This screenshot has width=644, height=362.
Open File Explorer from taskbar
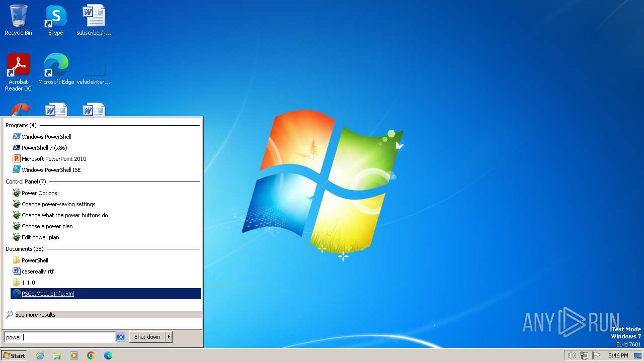coord(57,355)
